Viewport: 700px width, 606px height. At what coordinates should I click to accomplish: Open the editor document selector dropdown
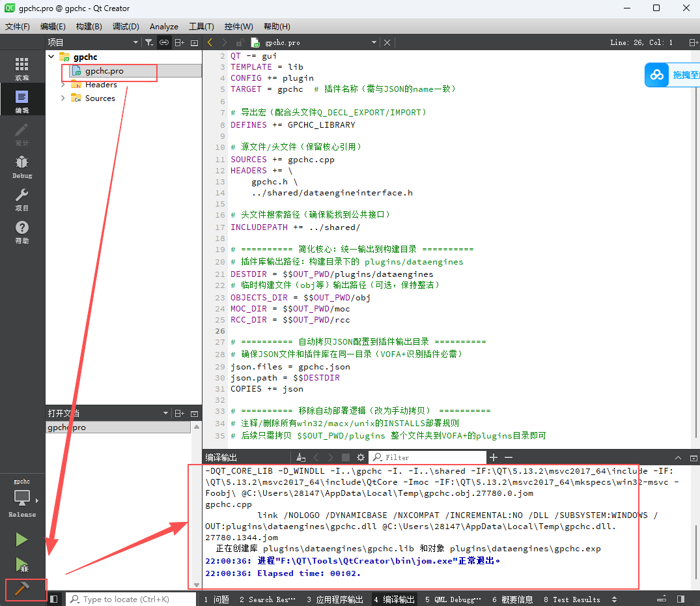click(x=374, y=42)
